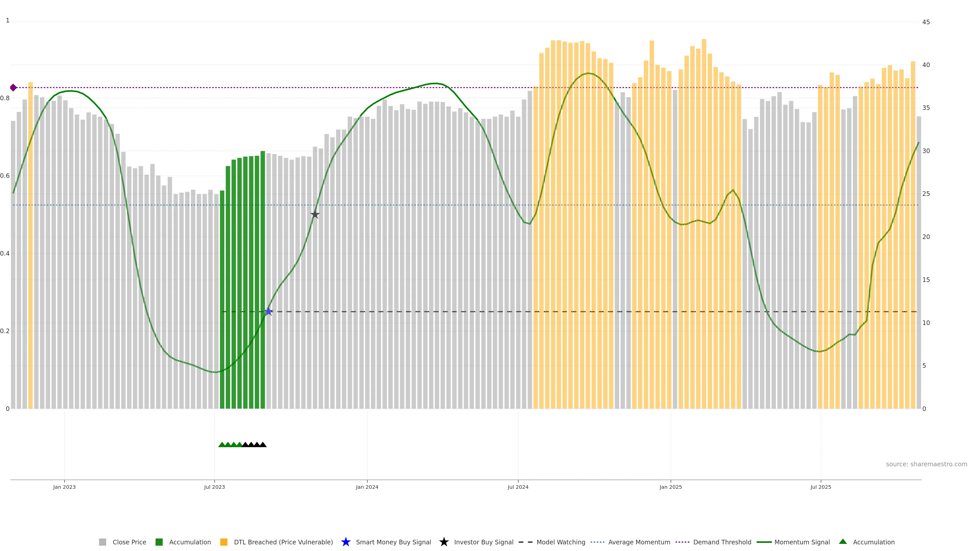The image size is (980, 551).
Task: Click the last black triangle marker below chart
Action: coord(263,445)
